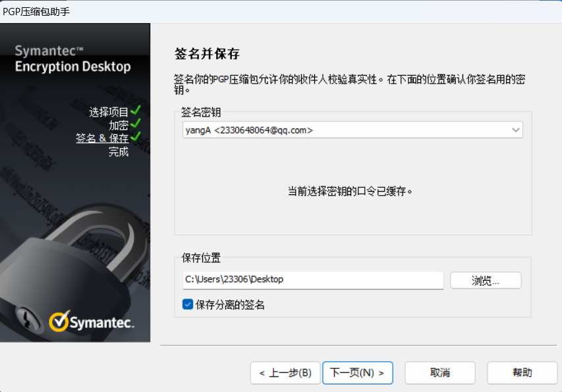Click the green checkmark beside 签名 & 保存
This screenshot has width=562, height=392.
pos(136,136)
